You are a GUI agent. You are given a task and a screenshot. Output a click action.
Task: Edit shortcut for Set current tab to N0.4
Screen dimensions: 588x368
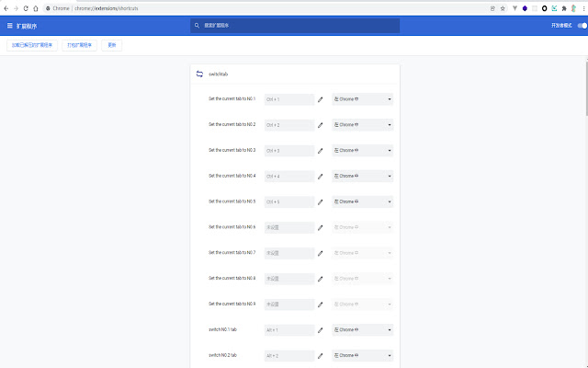click(320, 176)
